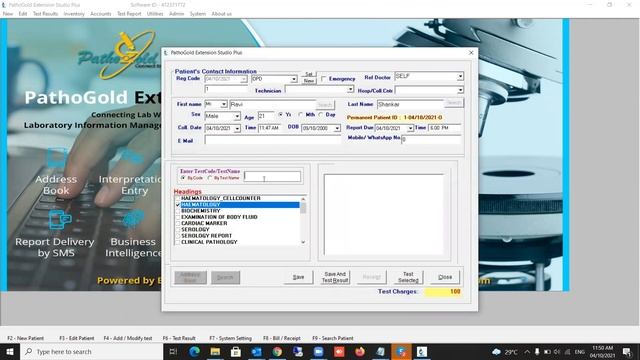Check the SEROLOGY REPORT heading

coord(178,236)
